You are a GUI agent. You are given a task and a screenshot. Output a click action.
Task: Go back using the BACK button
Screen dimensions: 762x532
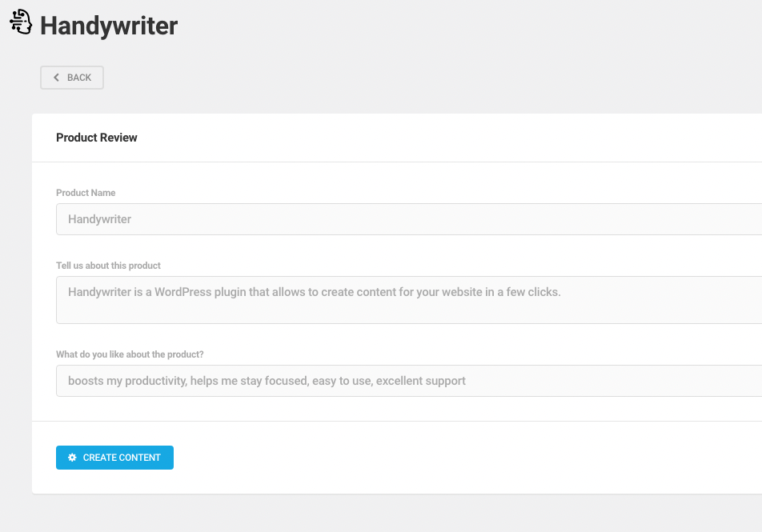(72, 78)
